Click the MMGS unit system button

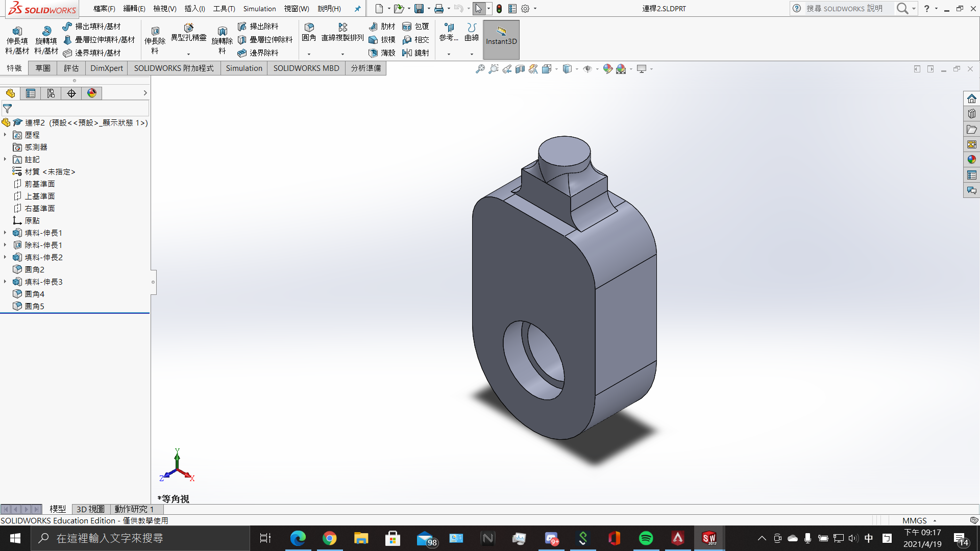tap(914, 520)
